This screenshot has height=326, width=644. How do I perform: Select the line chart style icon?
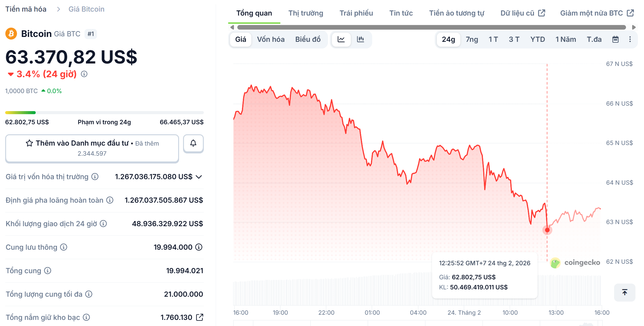pyautogui.click(x=341, y=39)
